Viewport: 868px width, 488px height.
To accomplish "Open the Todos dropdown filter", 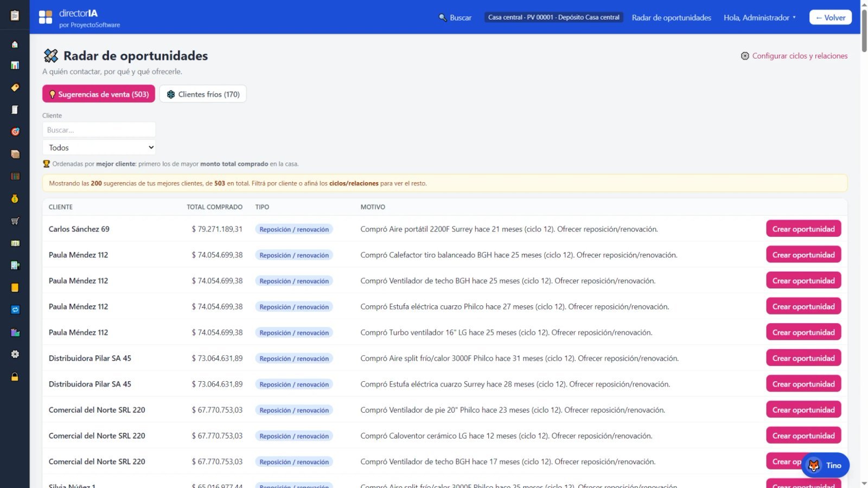I will point(99,147).
